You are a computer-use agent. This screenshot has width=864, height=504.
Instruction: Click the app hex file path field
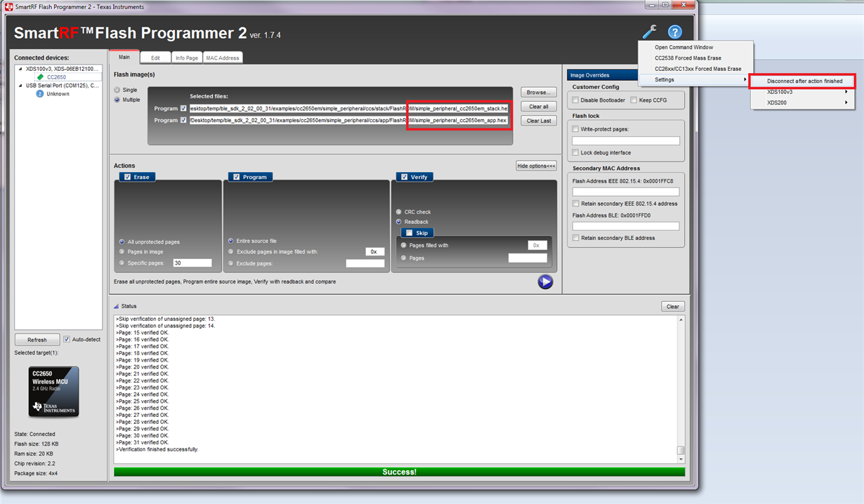(x=348, y=120)
